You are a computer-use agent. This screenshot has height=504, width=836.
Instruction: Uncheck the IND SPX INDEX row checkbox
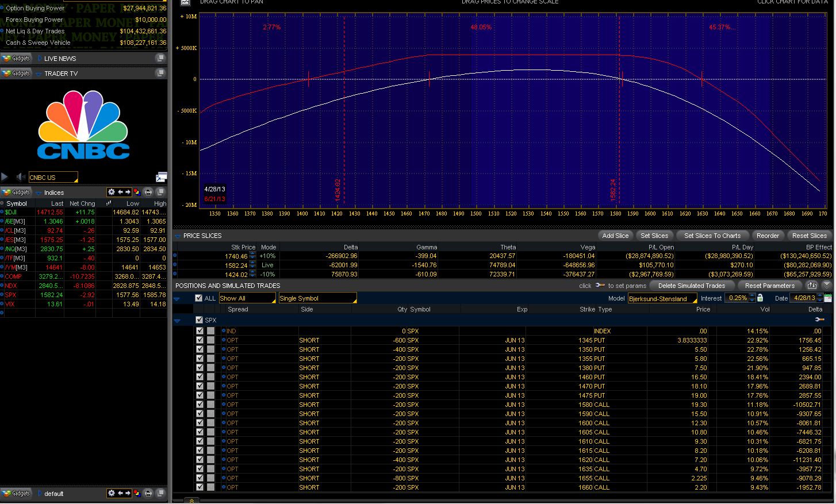click(200, 331)
